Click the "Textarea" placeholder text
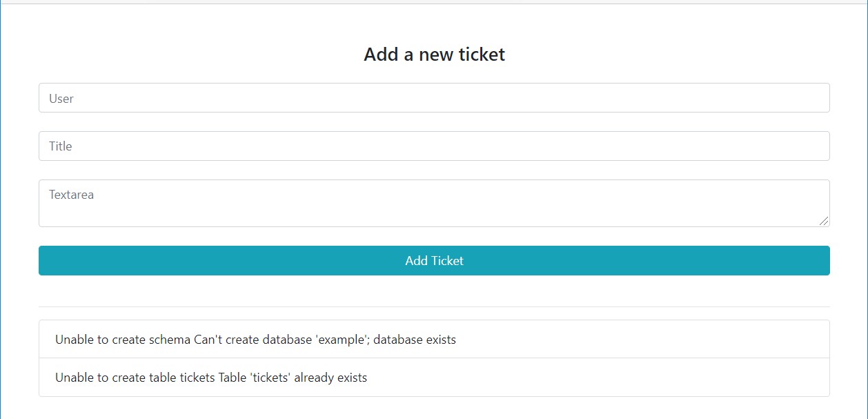Screen dimensions: 868x419 pyautogui.click(x=71, y=195)
